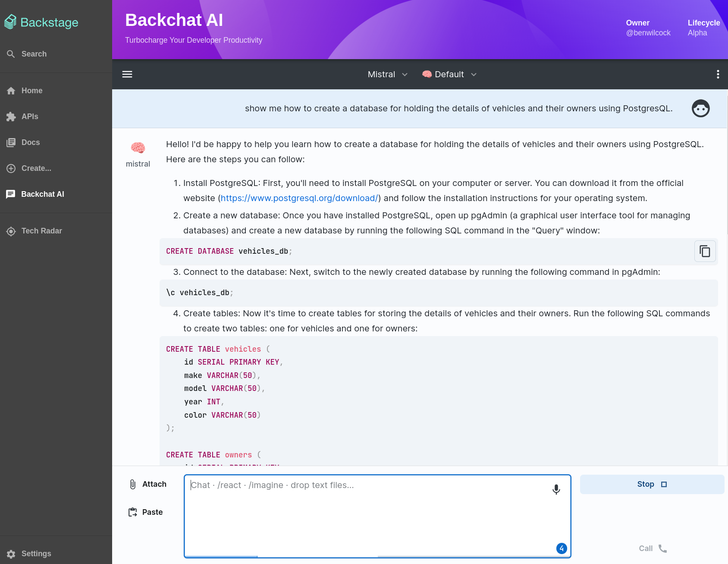Open the PostgreSQL download link
728x564 pixels.
(298, 198)
